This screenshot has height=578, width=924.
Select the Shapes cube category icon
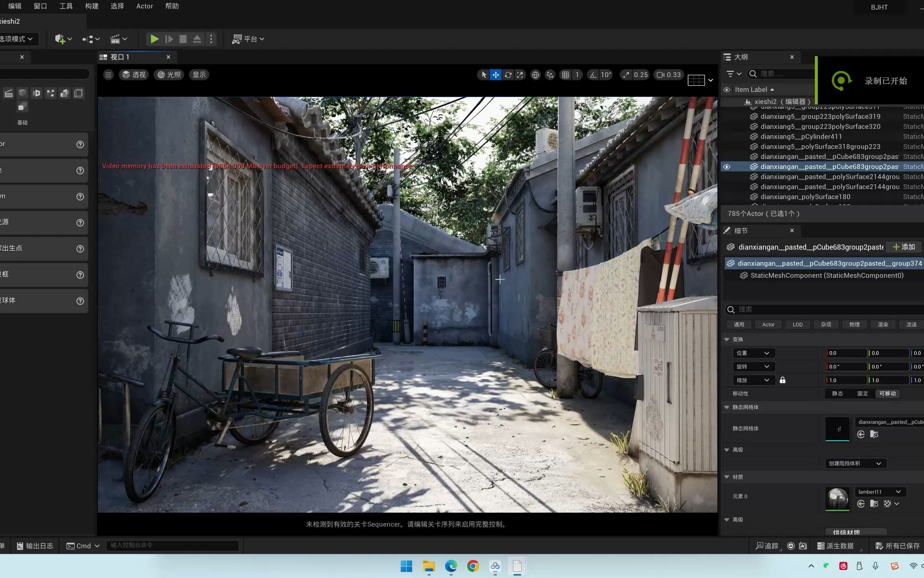point(22,93)
